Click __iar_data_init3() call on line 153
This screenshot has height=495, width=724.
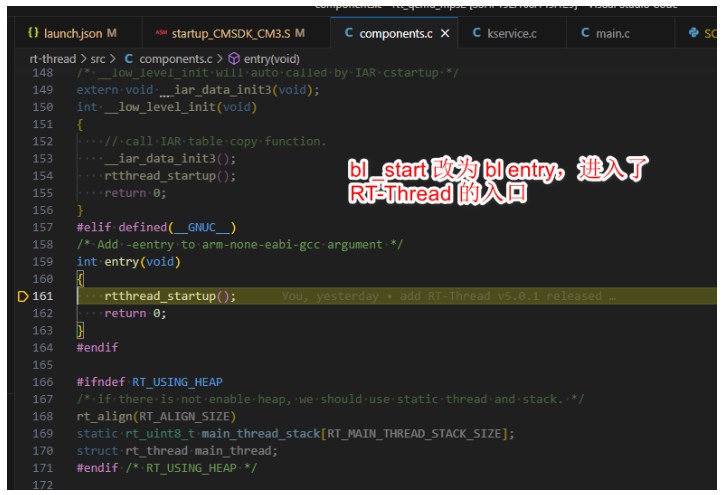[170, 158]
